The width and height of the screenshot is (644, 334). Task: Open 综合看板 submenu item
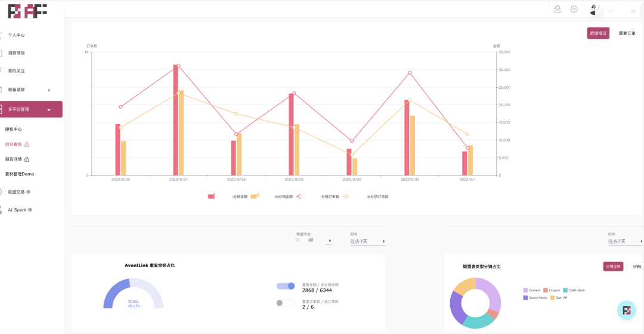click(x=14, y=144)
